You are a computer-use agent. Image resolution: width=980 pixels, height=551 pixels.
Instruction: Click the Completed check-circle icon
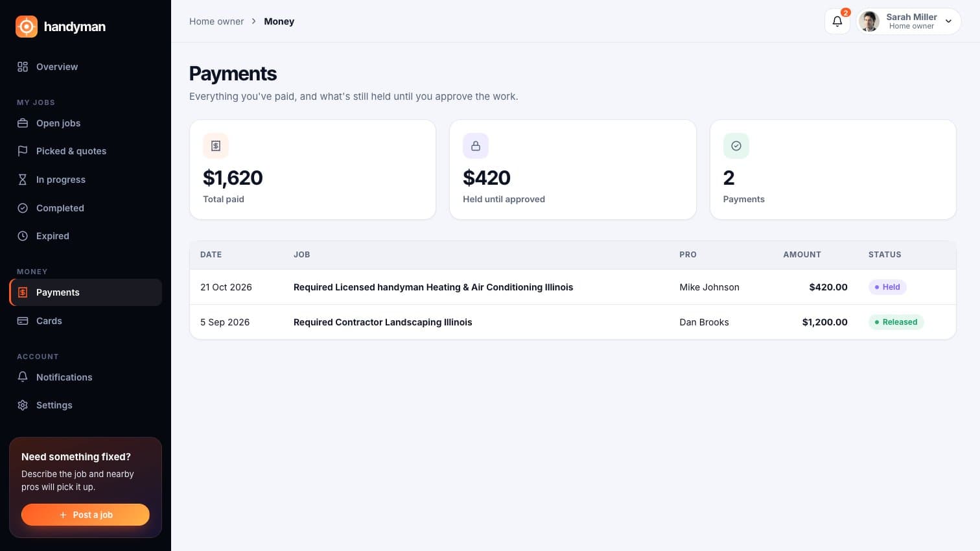(x=23, y=208)
